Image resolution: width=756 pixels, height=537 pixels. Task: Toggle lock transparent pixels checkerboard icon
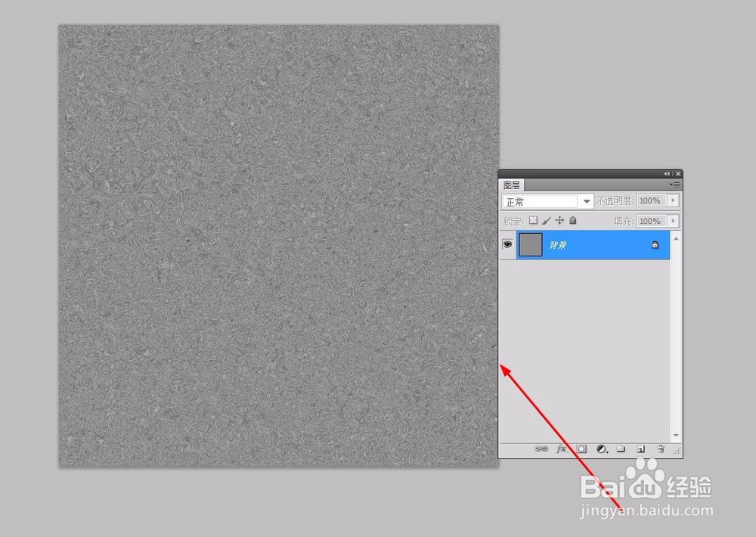(533, 221)
